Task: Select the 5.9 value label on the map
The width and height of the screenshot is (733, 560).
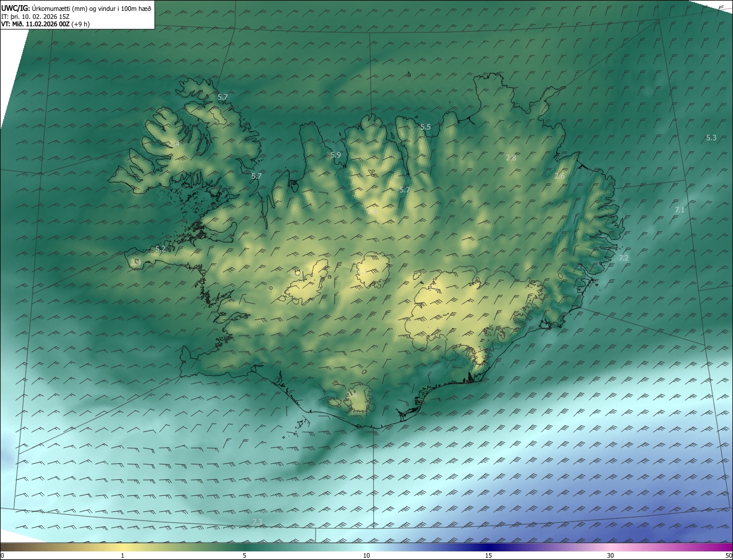Action: click(336, 155)
